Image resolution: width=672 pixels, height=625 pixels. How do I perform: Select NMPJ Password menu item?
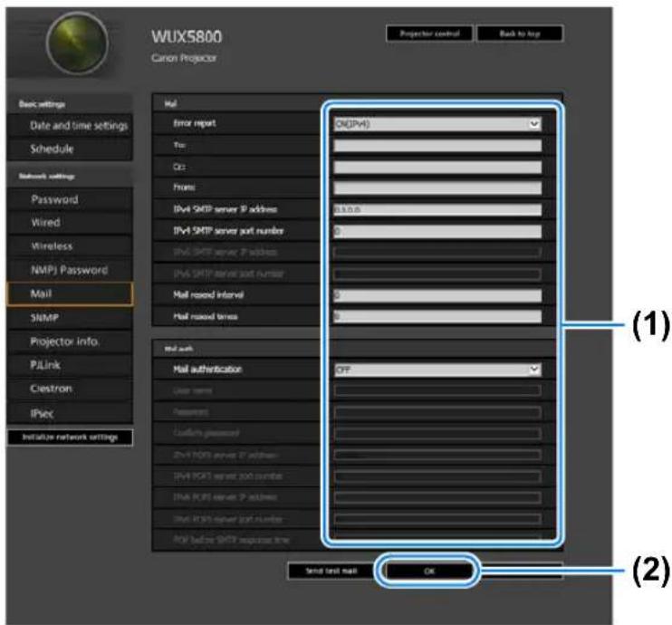click(70, 270)
